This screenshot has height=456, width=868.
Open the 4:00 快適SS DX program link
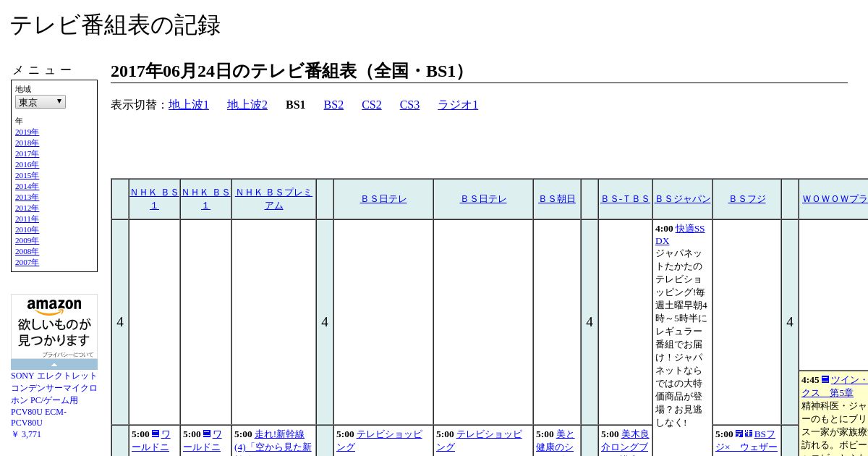click(680, 235)
